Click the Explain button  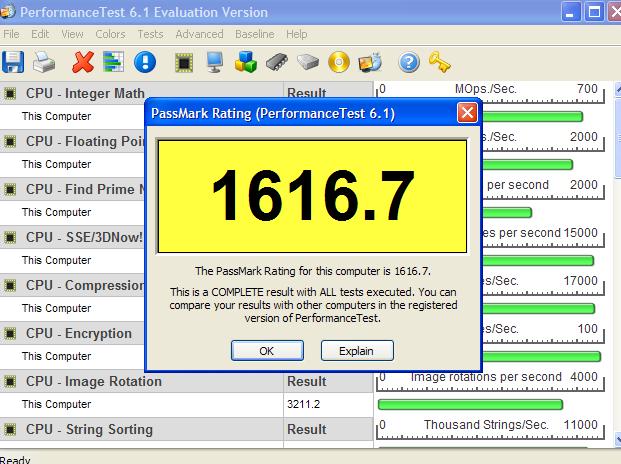(x=357, y=351)
